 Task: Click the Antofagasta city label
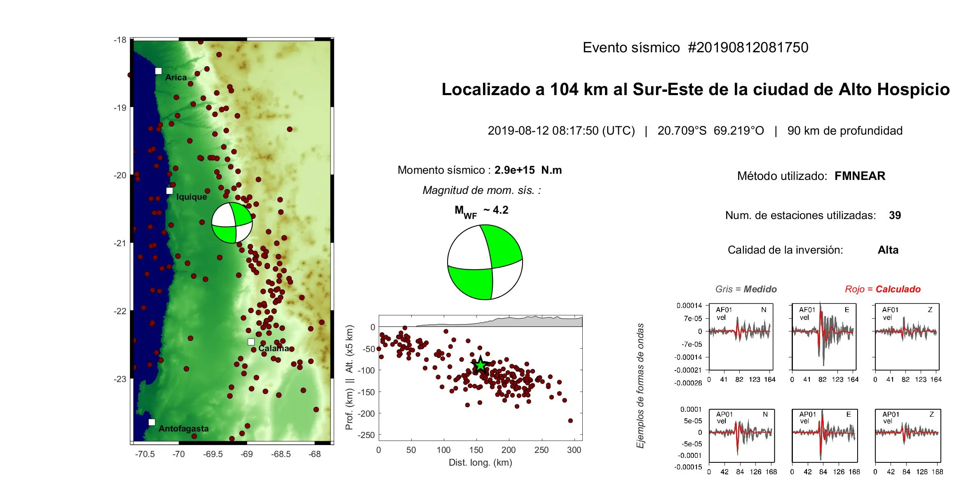183,429
